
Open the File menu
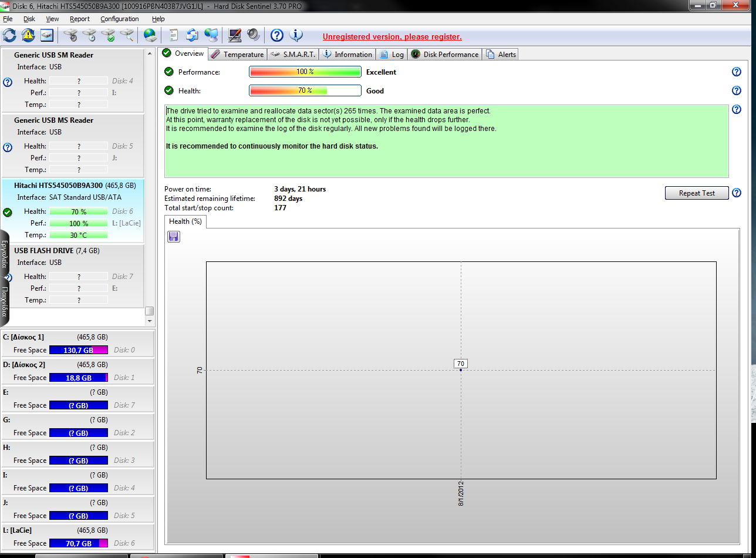[8, 19]
